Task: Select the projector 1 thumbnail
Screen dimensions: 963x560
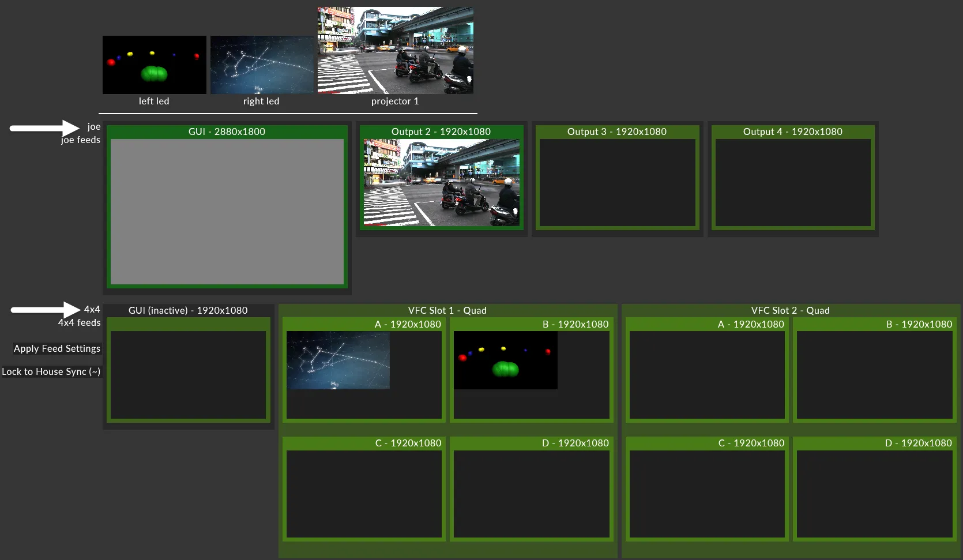Action: [395, 50]
